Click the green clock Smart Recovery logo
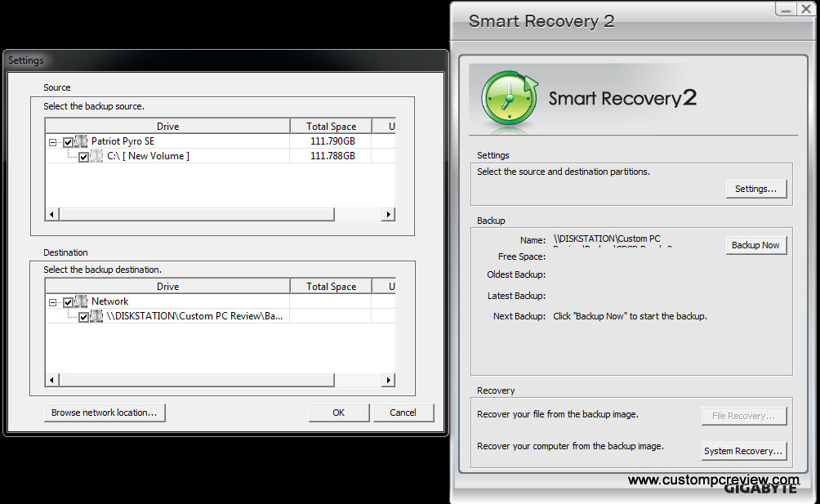Screen dimensions: 820x504 click(x=510, y=100)
